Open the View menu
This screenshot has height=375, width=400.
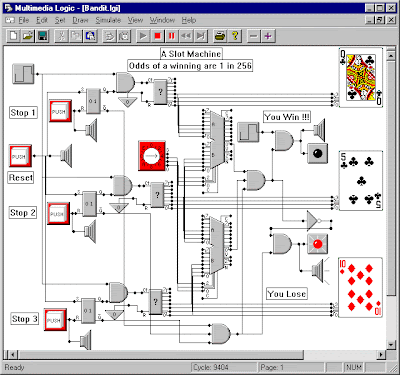click(x=135, y=20)
